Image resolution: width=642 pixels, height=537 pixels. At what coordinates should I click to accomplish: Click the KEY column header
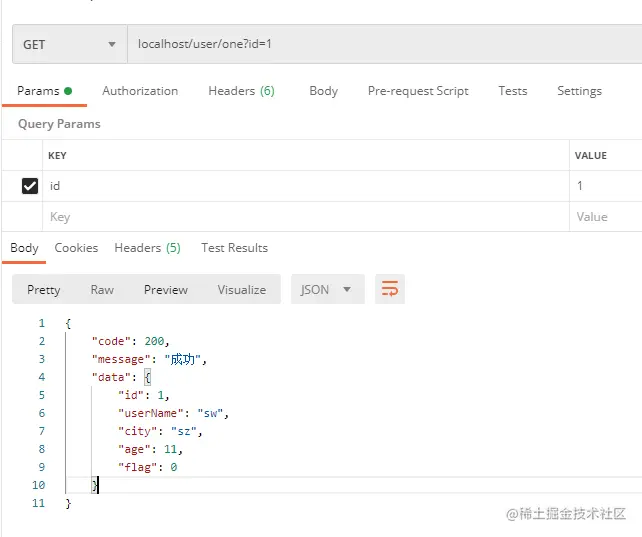57,156
